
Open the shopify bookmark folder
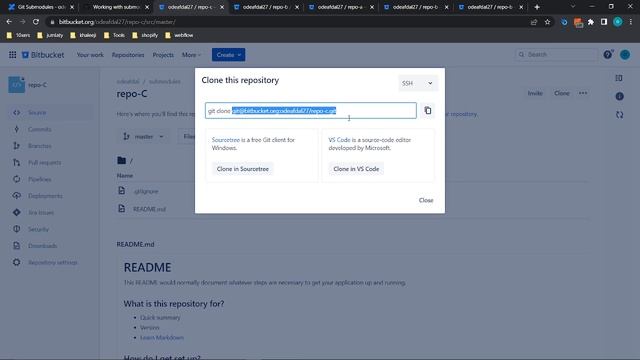(145, 36)
